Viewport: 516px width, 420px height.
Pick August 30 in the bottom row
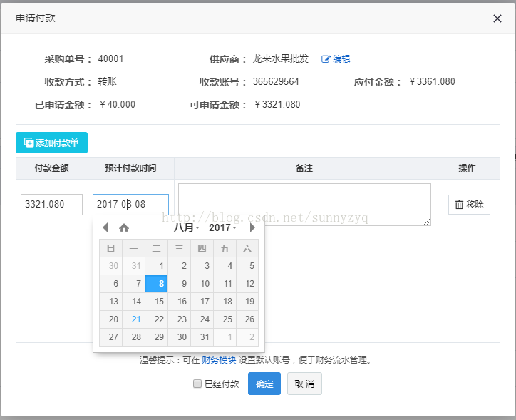coord(180,337)
